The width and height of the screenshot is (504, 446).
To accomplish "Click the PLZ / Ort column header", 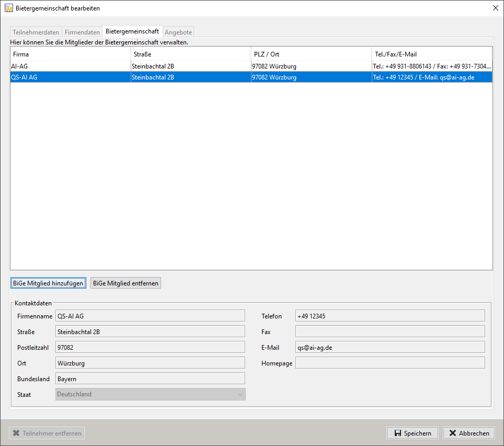I will coord(311,54).
